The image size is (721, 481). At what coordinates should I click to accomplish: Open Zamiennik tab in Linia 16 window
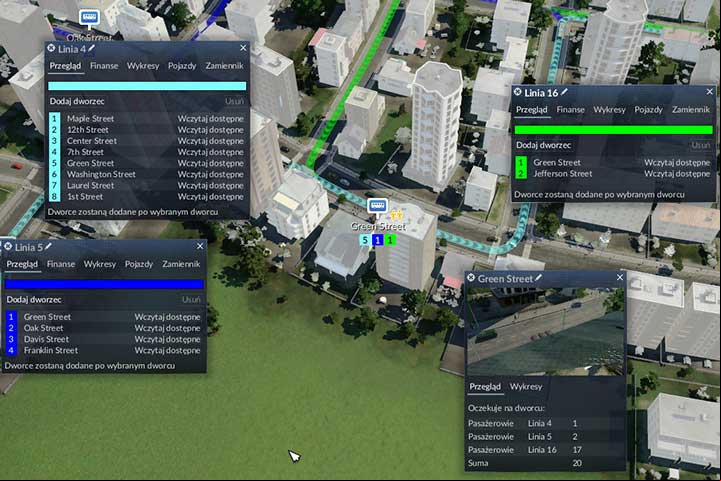691,109
